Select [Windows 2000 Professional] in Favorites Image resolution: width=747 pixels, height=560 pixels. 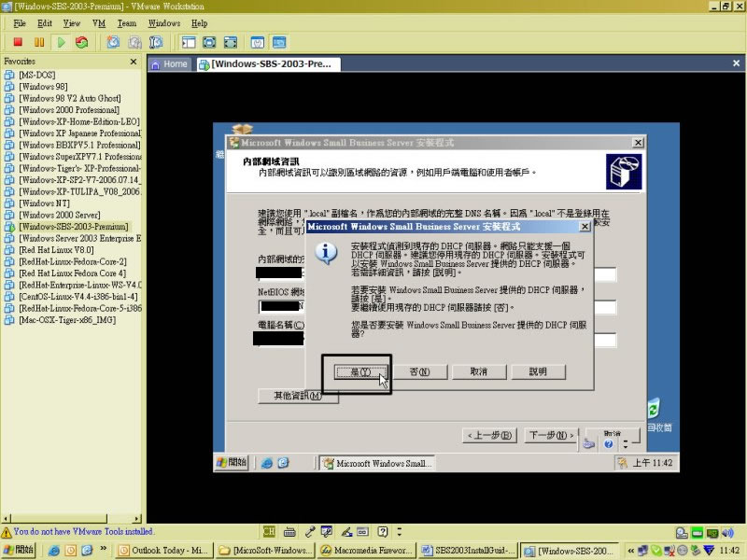pos(69,110)
